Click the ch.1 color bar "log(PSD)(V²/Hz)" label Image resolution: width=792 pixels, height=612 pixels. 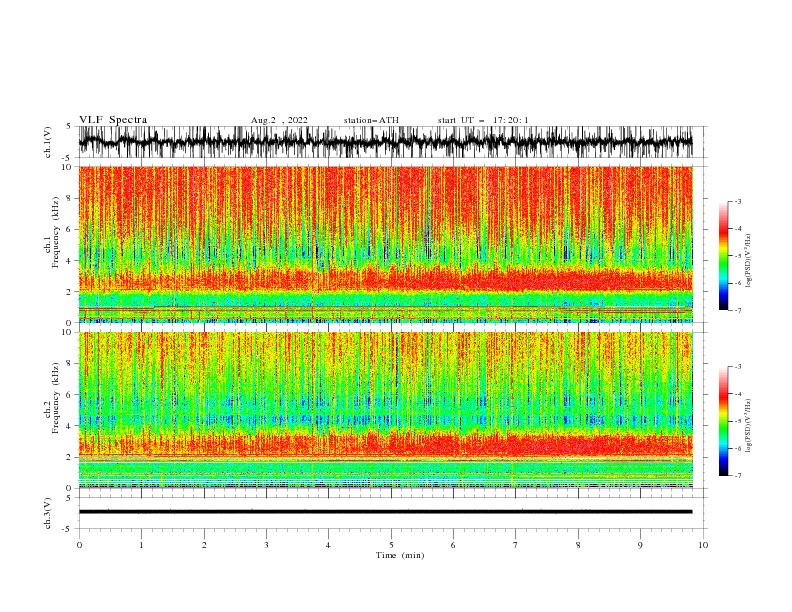pyautogui.click(x=749, y=261)
